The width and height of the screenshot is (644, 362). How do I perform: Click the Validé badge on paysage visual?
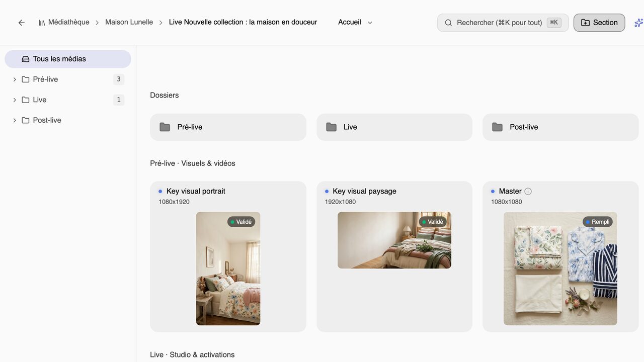tap(433, 222)
